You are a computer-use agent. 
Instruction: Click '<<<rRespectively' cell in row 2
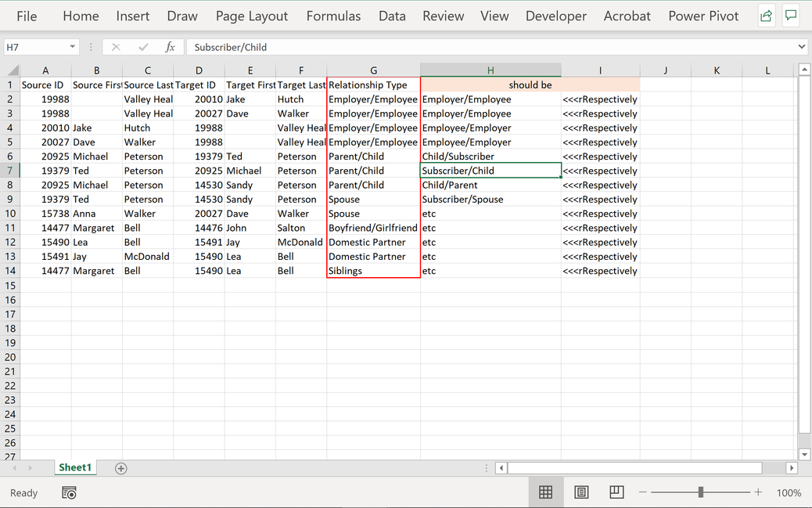[600, 99]
